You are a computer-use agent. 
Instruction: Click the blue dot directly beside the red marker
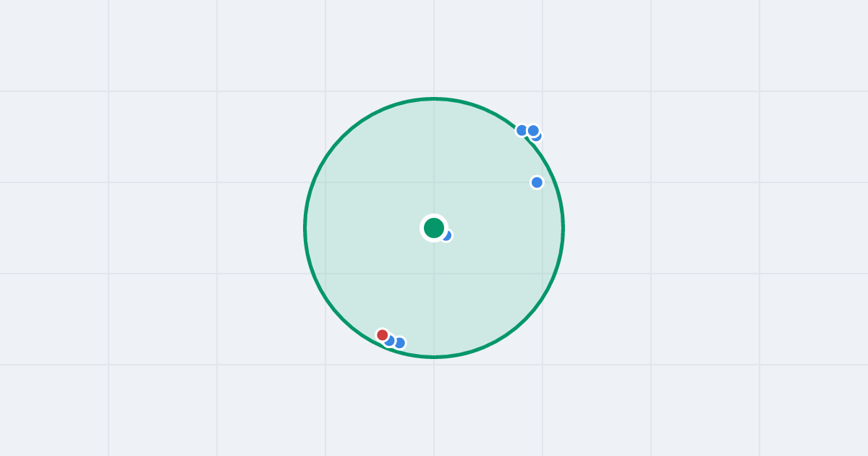(x=391, y=342)
